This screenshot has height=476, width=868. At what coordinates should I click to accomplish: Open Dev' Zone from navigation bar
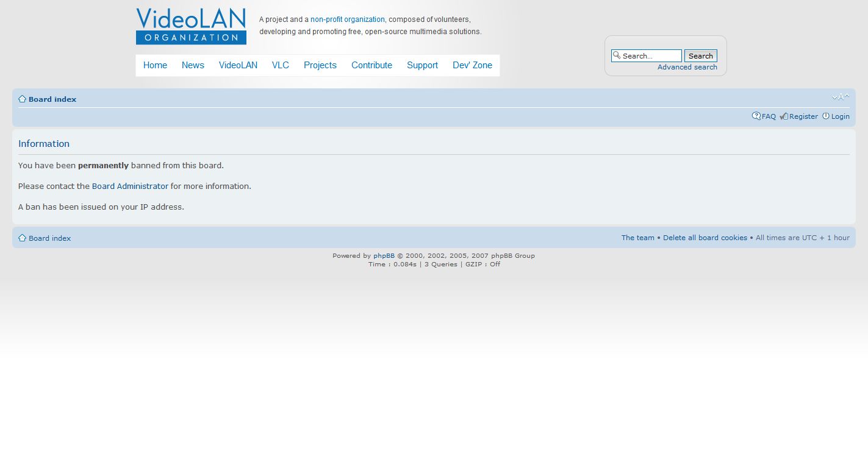(472, 65)
